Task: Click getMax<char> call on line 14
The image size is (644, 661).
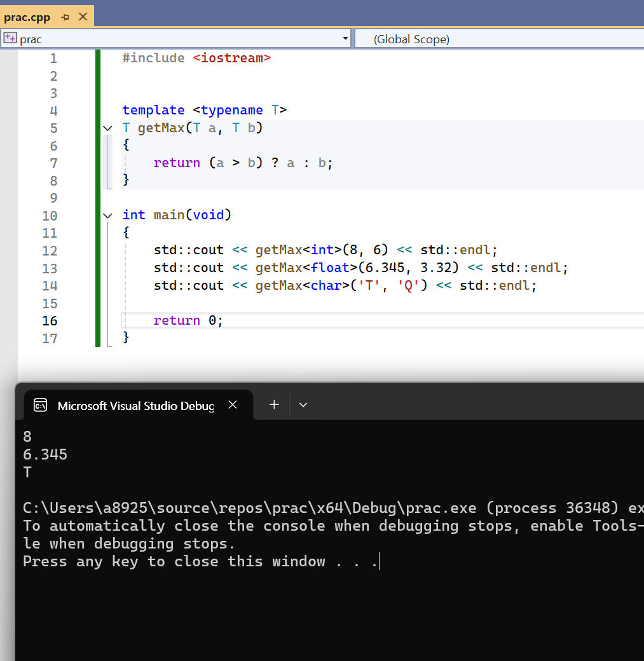Action: click(341, 285)
